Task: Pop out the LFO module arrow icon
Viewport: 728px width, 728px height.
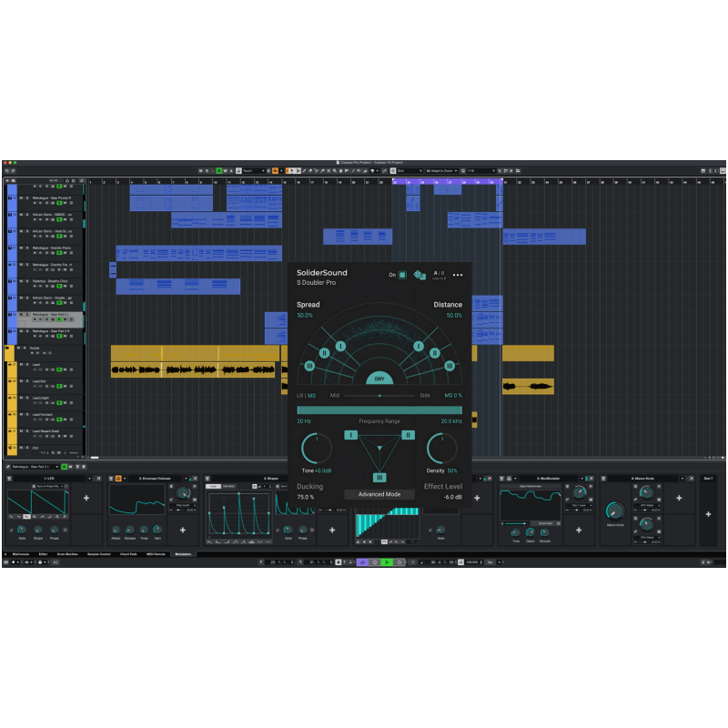Action: point(98,479)
